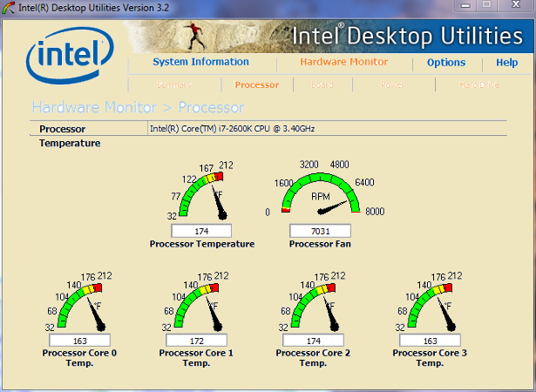Click the app icon in the title bar
The height and width of the screenshot is (392, 536).
coord(9,8)
